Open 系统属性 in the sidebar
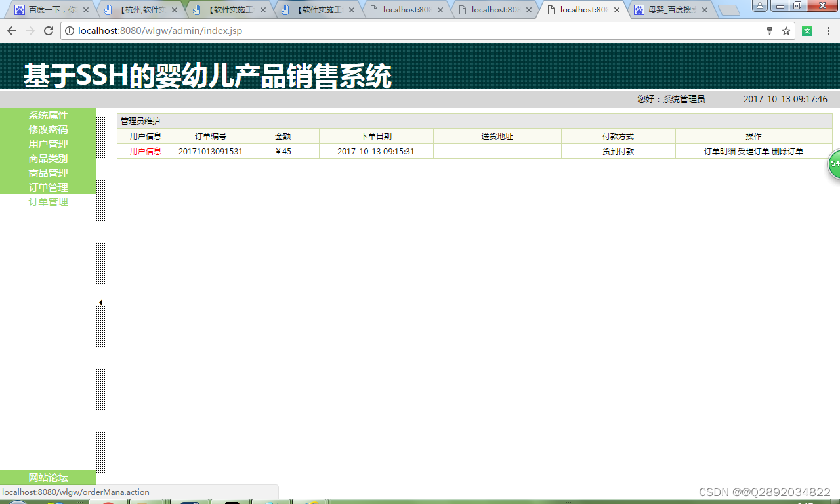The height and width of the screenshot is (504, 840). pos(48,115)
